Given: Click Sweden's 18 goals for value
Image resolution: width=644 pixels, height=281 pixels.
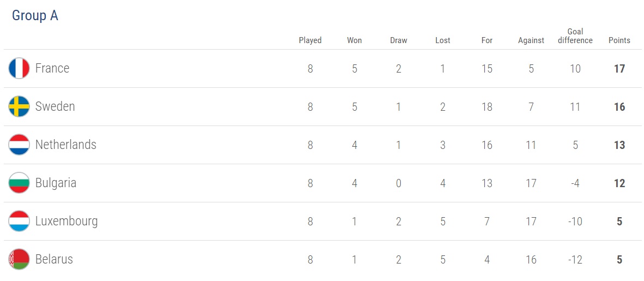Looking at the screenshot, I should click(x=486, y=107).
